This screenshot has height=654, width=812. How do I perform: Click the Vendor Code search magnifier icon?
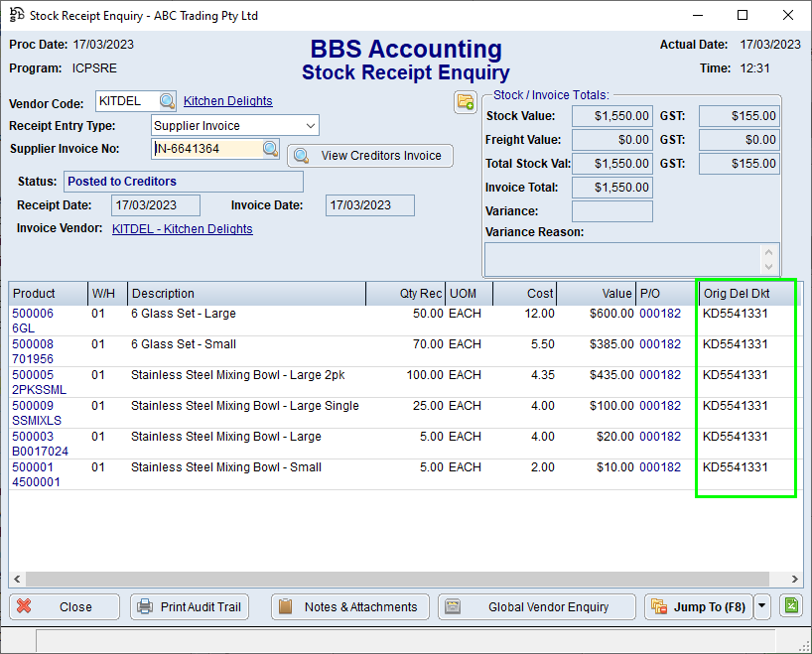[x=167, y=101]
